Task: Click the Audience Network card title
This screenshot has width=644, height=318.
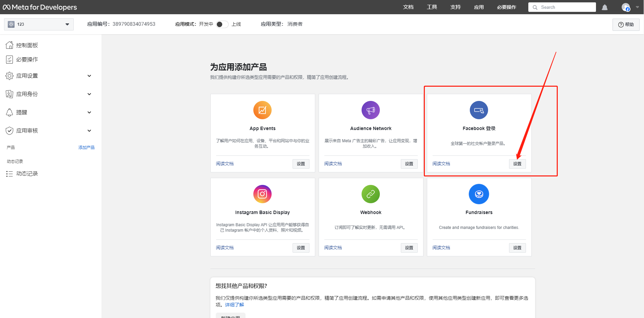Action: tap(371, 129)
